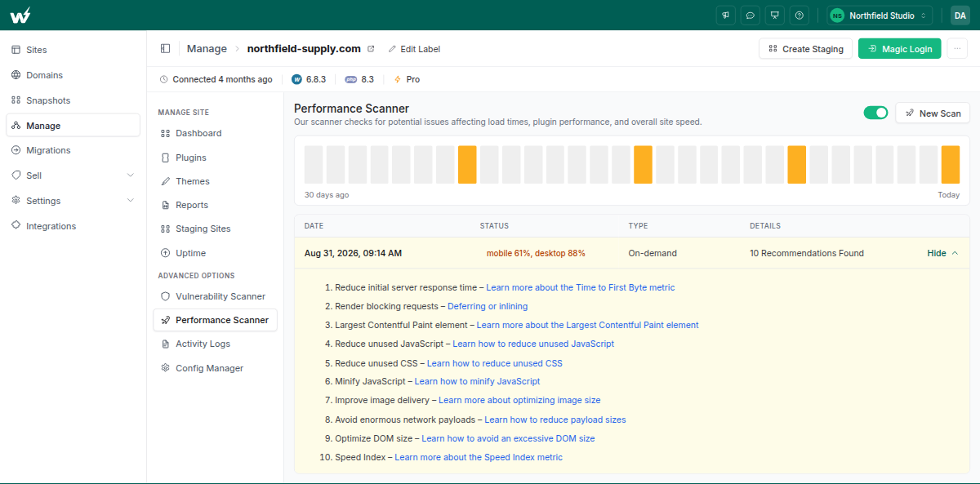The height and width of the screenshot is (484, 980).
Task: Open Config Manager in advanced options
Action: click(x=216, y=368)
